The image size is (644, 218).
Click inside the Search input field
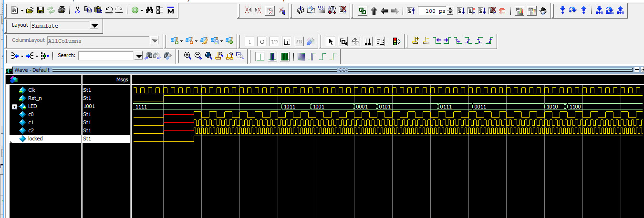tap(106, 56)
